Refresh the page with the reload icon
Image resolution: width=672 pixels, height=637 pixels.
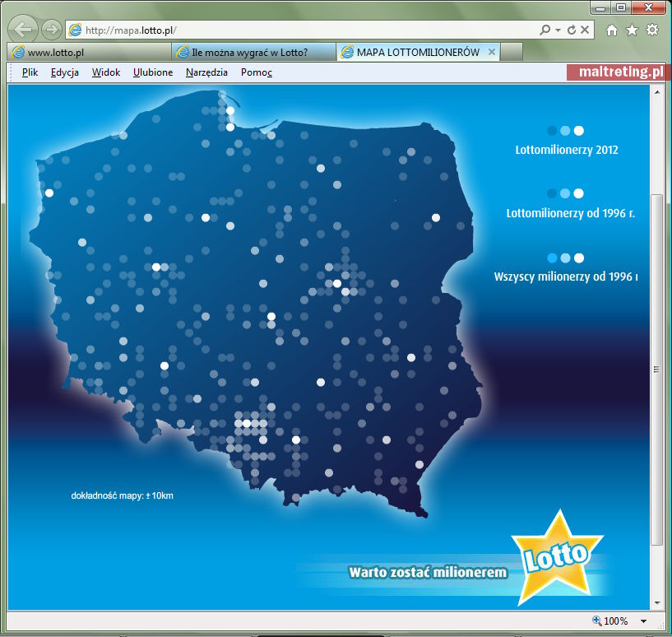pos(572,30)
